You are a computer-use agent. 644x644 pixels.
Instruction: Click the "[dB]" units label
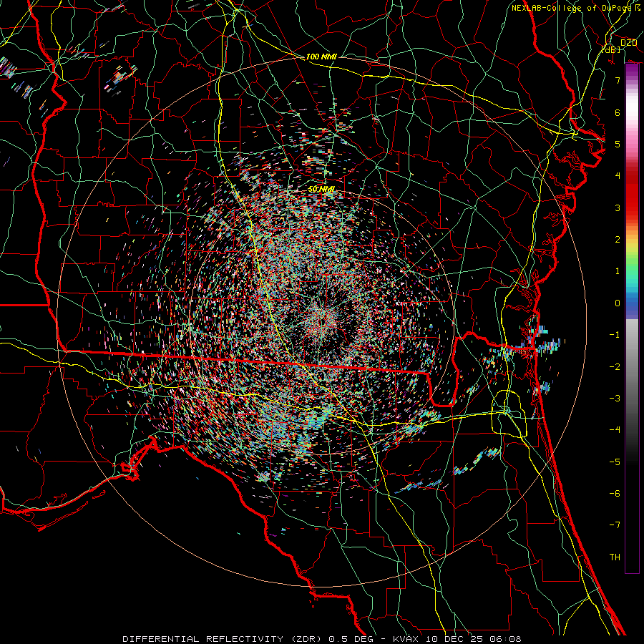[611, 49]
